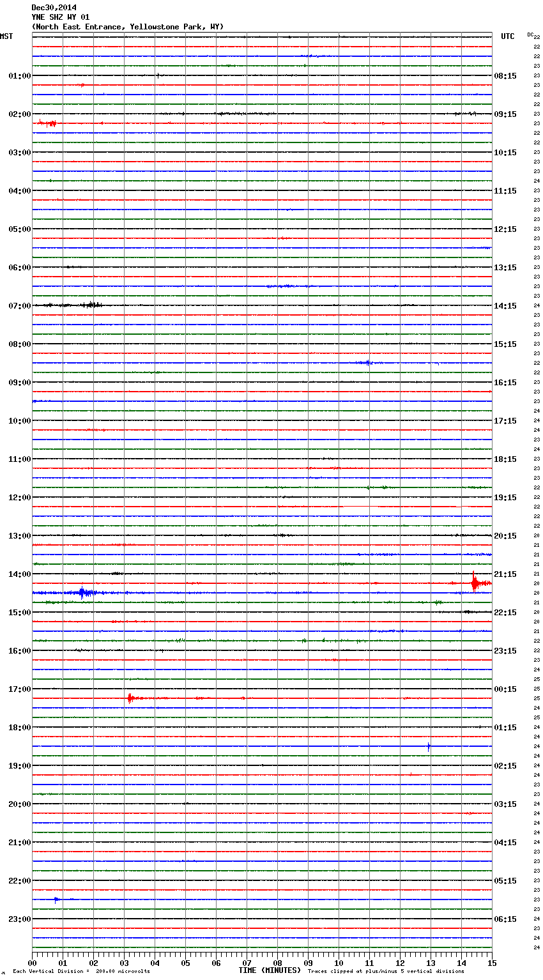Image resolution: width=543 pixels, height=980 pixels.
Task: Select the 04:00 MST row label
Action: (x=20, y=191)
